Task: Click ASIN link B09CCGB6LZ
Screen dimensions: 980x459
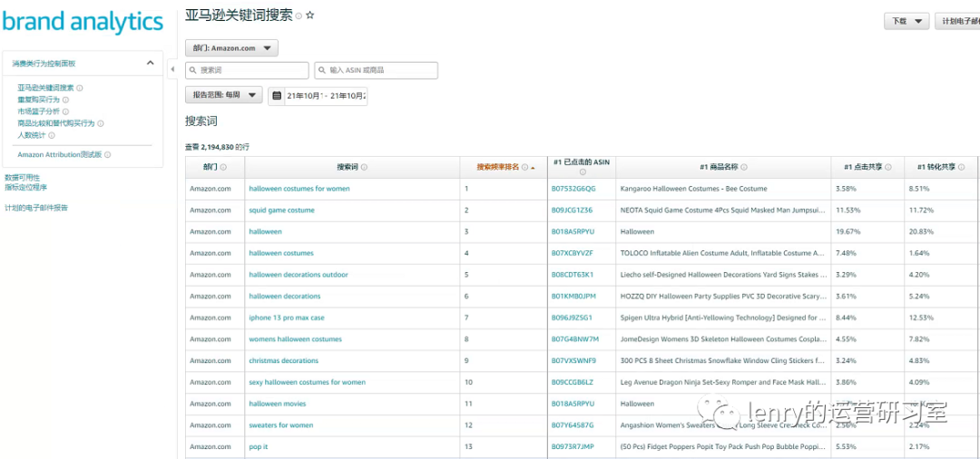Action: (573, 382)
